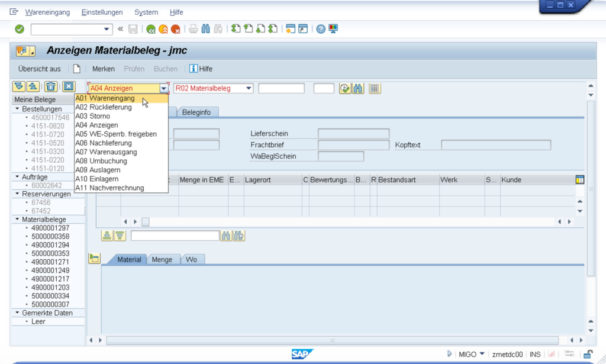This screenshot has height=364, width=606.
Task: Open the table column settings icon
Action: click(x=579, y=180)
